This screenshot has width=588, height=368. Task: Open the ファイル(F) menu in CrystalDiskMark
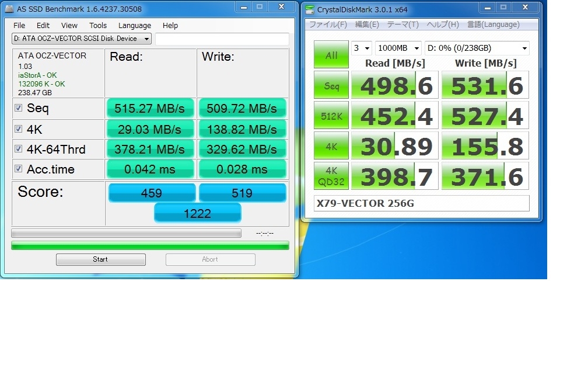pyautogui.click(x=328, y=25)
